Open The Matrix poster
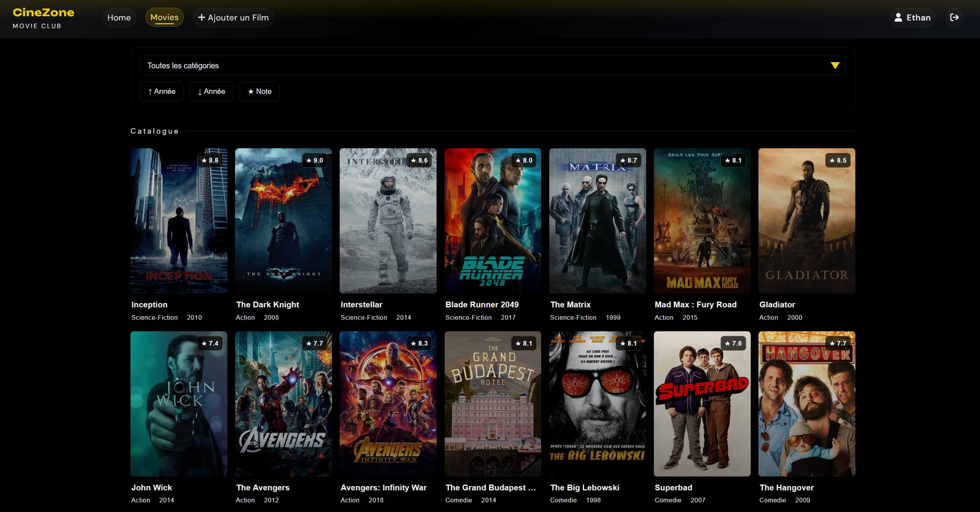 (597, 221)
